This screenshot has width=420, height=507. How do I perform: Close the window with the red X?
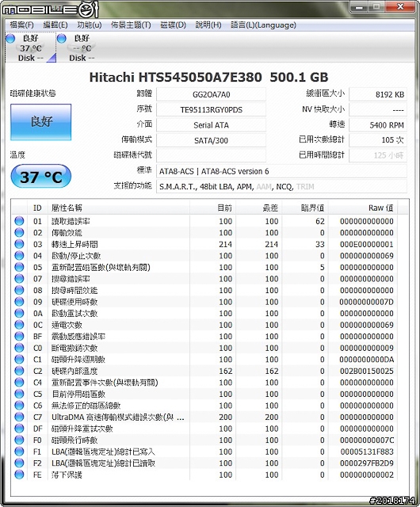(x=401, y=6)
